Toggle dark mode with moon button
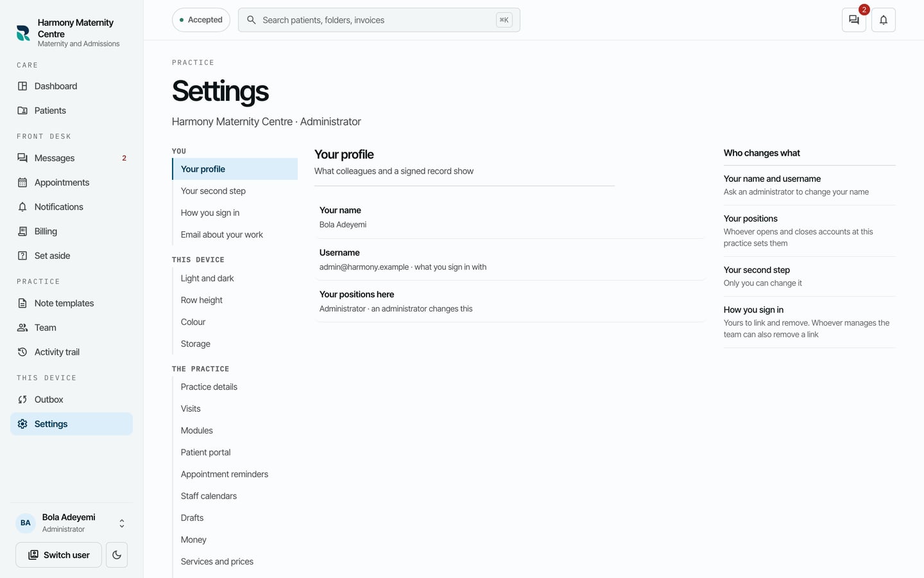The image size is (924, 578). pyautogui.click(x=117, y=555)
